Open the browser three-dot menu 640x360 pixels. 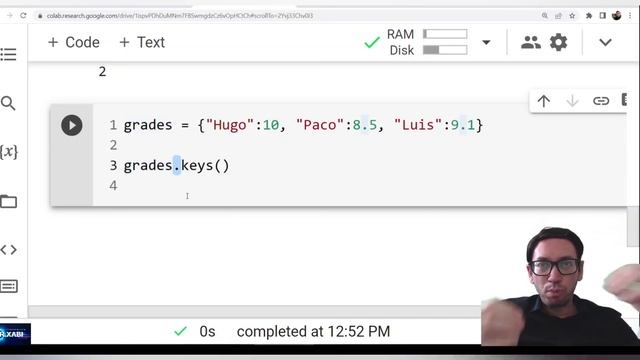(630, 16)
